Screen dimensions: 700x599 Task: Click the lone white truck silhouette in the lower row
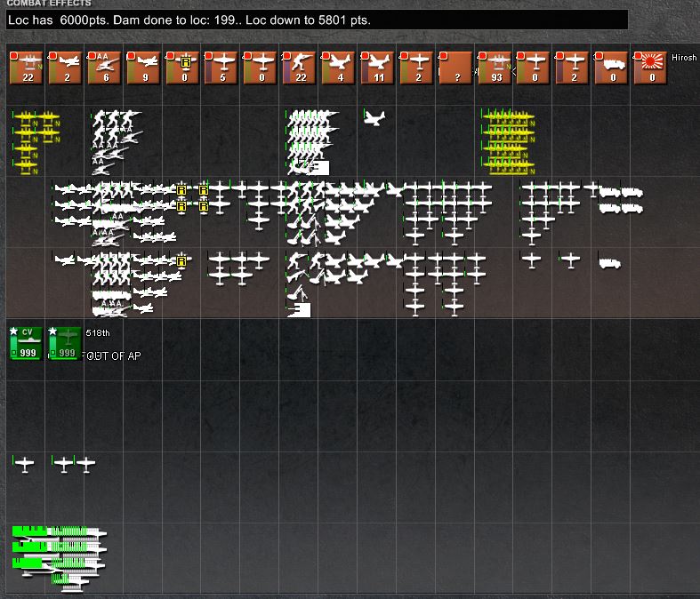[609, 263]
